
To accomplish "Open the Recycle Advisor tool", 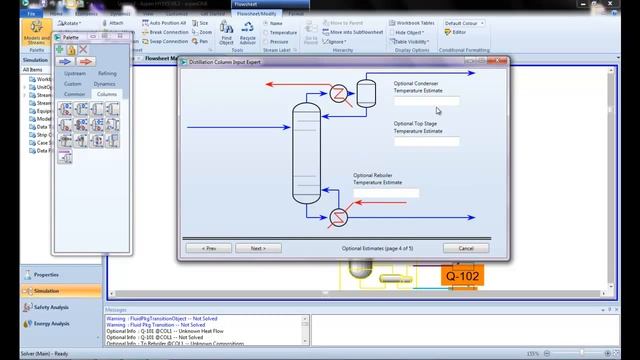I will click(x=247, y=33).
